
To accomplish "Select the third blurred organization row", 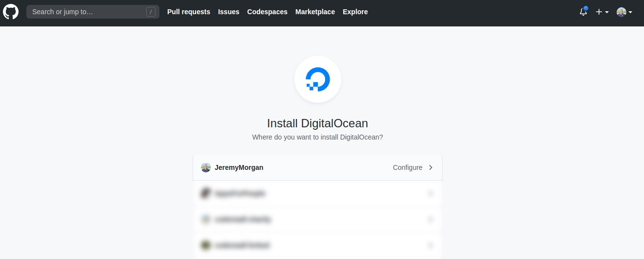I will coord(318,219).
